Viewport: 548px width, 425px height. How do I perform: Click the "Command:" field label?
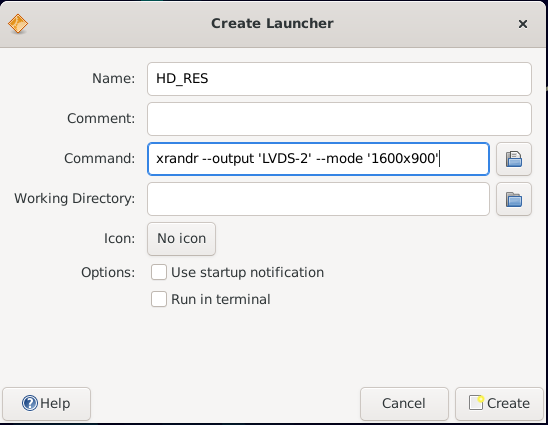100,158
